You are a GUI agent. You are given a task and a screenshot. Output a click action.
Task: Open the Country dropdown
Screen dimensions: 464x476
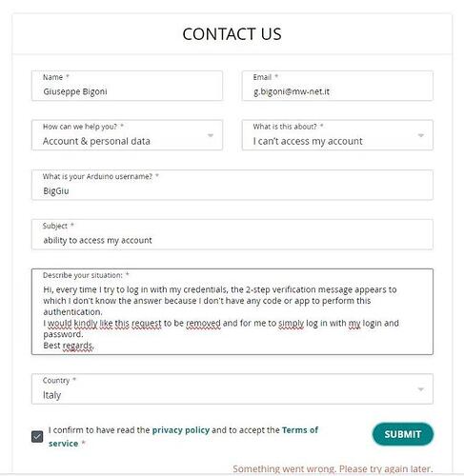232,389
